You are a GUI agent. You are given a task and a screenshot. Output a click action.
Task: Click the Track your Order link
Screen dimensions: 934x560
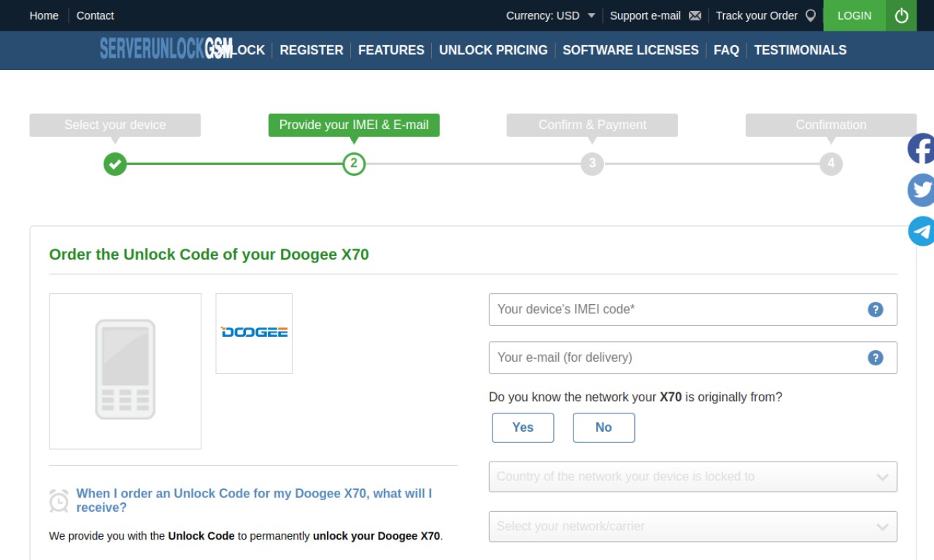[757, 15]
